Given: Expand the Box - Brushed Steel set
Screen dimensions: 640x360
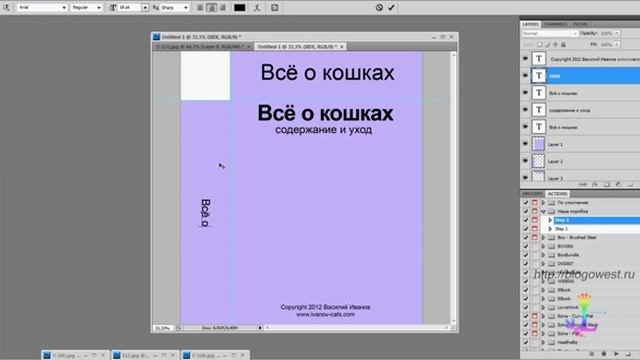Looking at the screenshot, I should [x=543, y=237].
